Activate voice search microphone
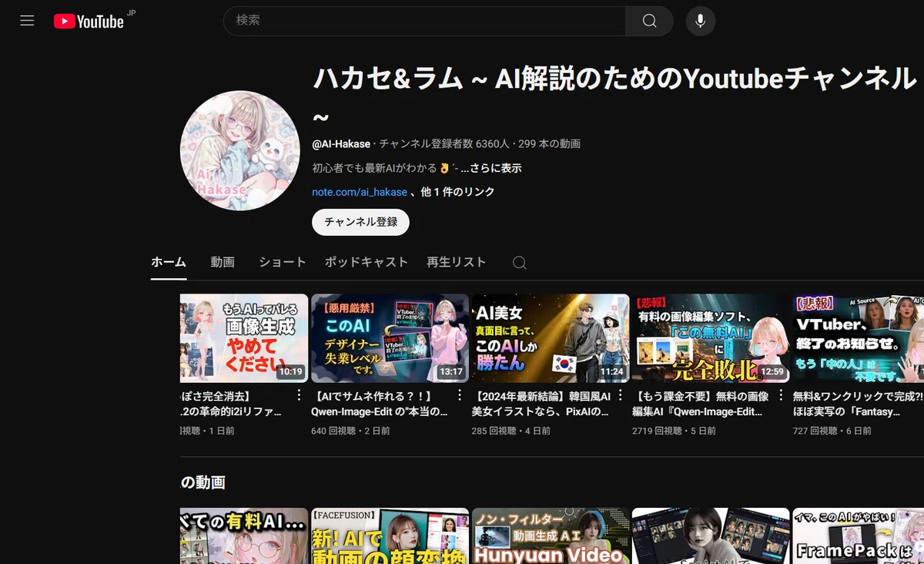 pos(700,21)
